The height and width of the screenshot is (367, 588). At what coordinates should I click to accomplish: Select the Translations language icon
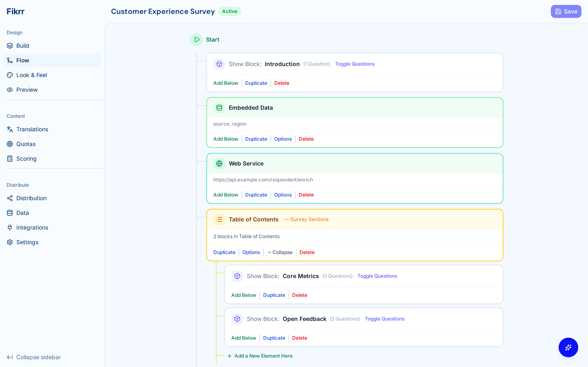coord(10,129)
